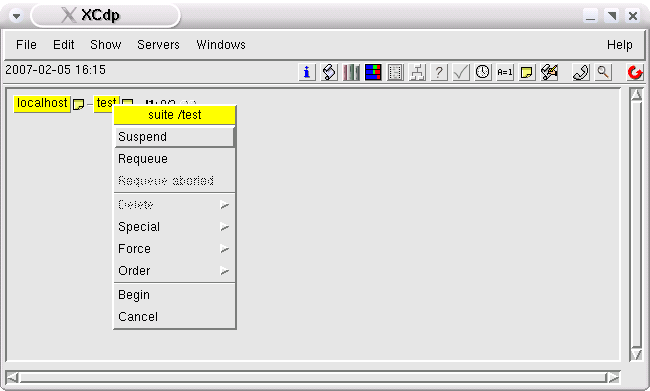Click the film-strip job output icon
Viewport: 650px width, 391px height.
point(395,72)
